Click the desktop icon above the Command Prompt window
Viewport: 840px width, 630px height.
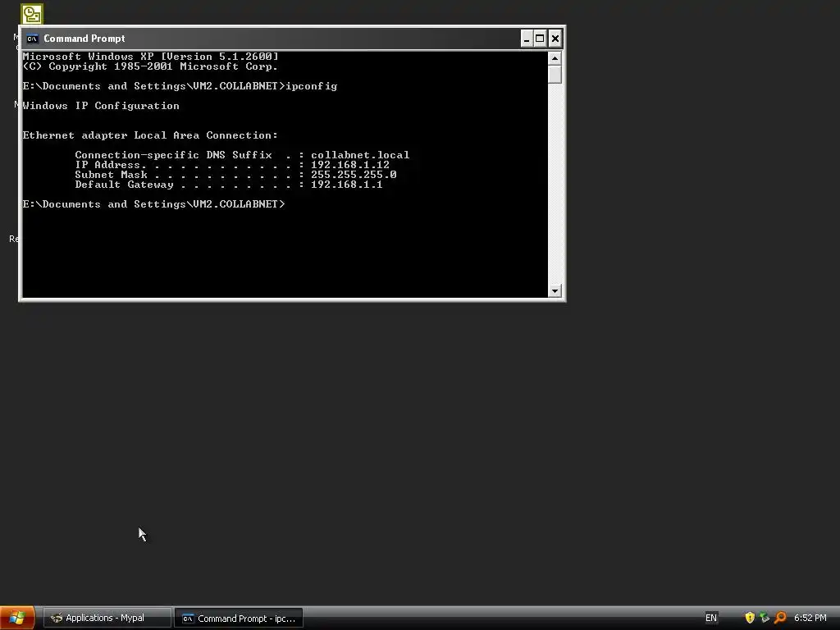click(32, 14)
